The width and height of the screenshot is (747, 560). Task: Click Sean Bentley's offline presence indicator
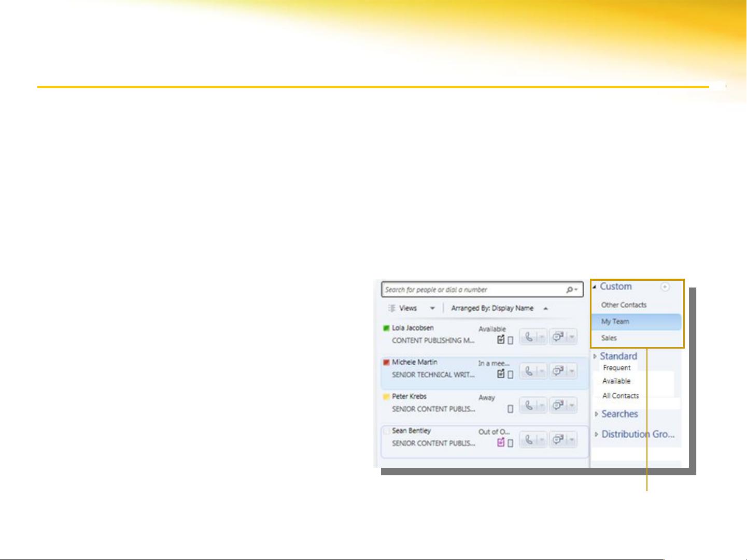386,430
